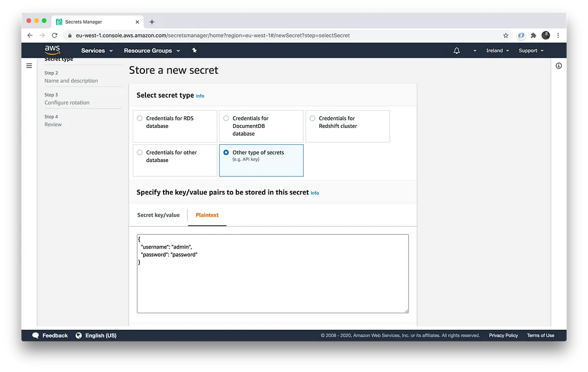Open the Support dropdown

(x=531, y=51)
